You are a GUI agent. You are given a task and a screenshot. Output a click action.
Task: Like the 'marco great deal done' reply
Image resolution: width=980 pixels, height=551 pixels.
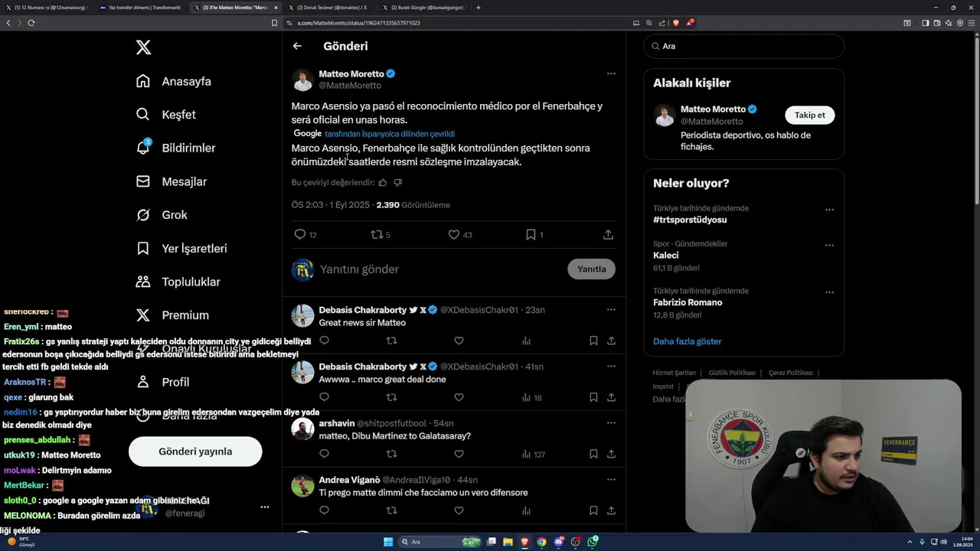click(x=459, y=397)
